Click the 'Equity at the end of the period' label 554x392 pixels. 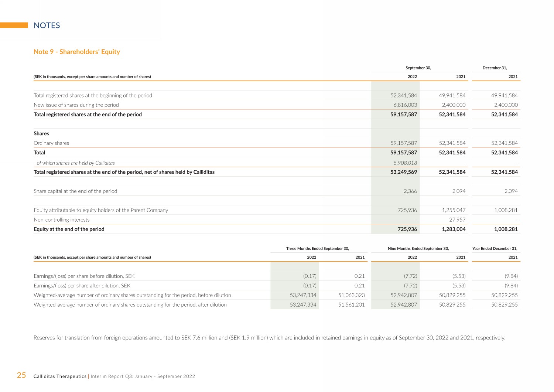(x=69, y=229)
